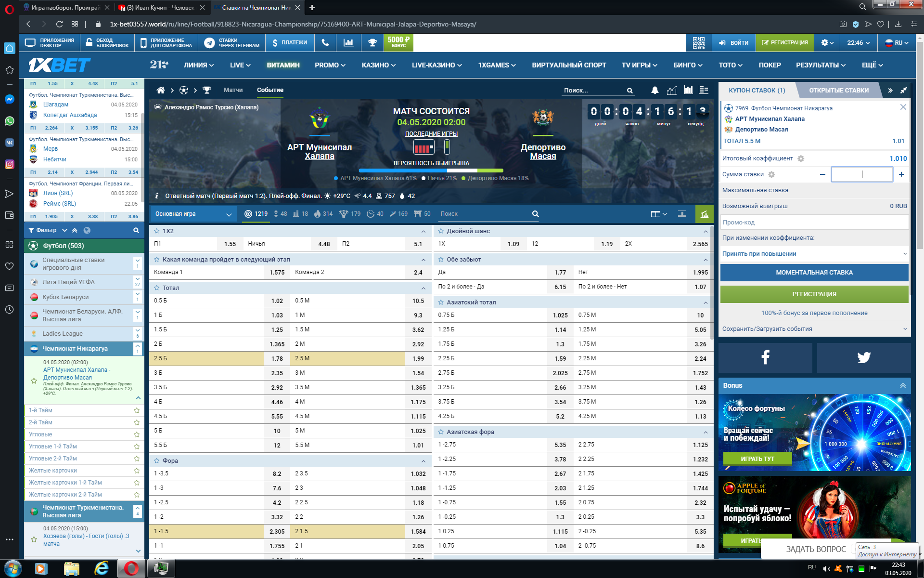Screen dimensions: 924x578
Task: Click the win probability bar
Action: pyautogui.click(x=431, y=171)
